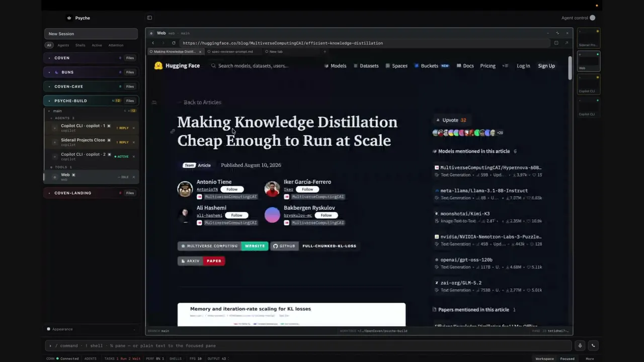Click the phone call button
This screenshot has height=362, width=644.
[x=593, y=345]
